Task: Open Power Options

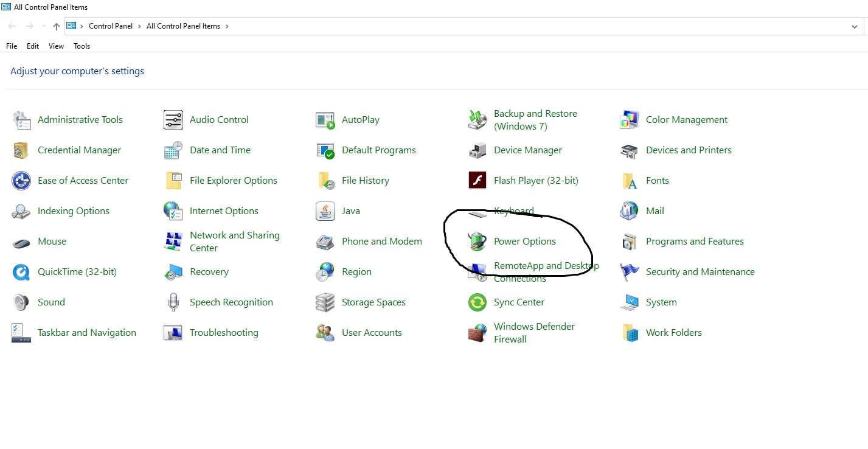Action: click(x=525, y=241)
